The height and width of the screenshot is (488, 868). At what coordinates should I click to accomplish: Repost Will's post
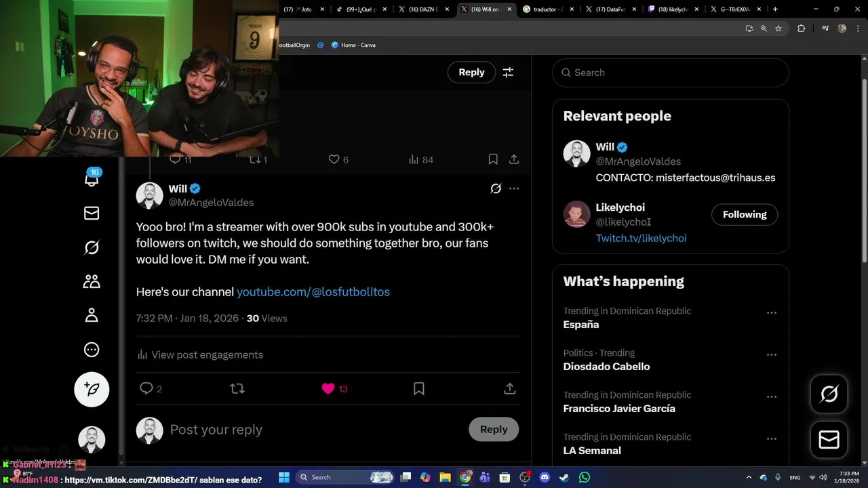pyautogui.click(x=237, y=388)
